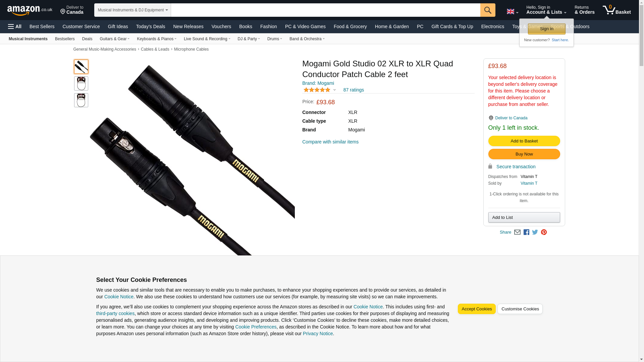
Task: Share product on Twitter icon
Action: [535, 232]
